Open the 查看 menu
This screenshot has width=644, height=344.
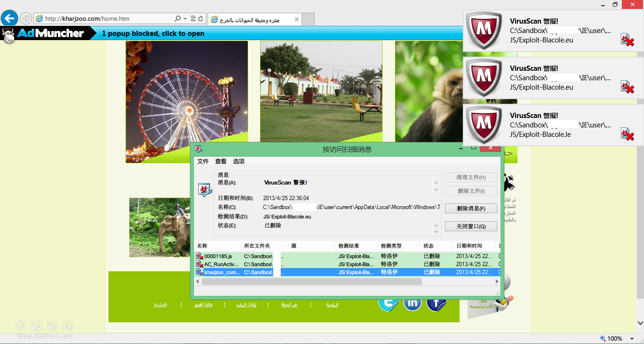click(x=221, y=161)
